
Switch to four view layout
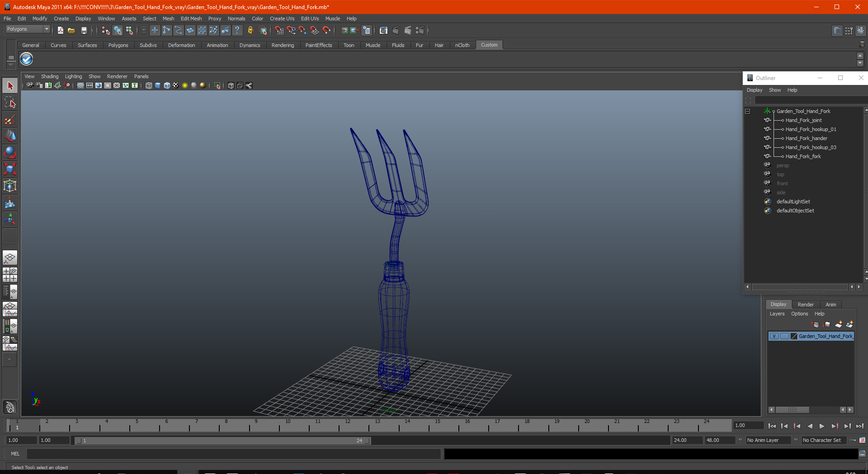coord(10,275)
